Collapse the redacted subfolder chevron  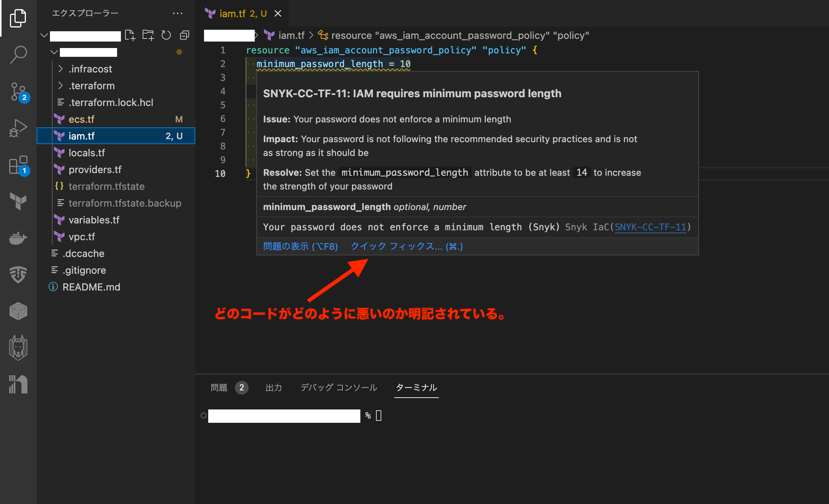click(x=54, y=52)
